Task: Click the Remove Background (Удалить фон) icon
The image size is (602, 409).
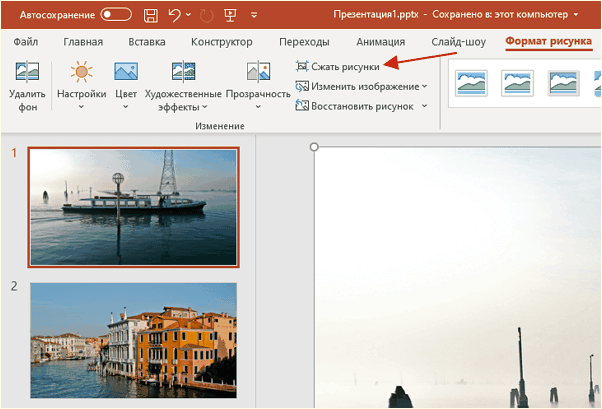Action: 27,71
